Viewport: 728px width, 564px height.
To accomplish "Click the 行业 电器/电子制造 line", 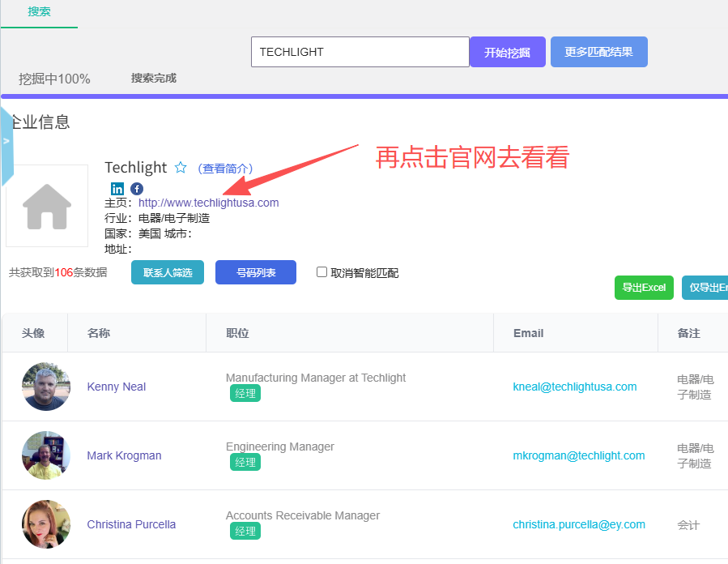I will click(x=157, y=218).
